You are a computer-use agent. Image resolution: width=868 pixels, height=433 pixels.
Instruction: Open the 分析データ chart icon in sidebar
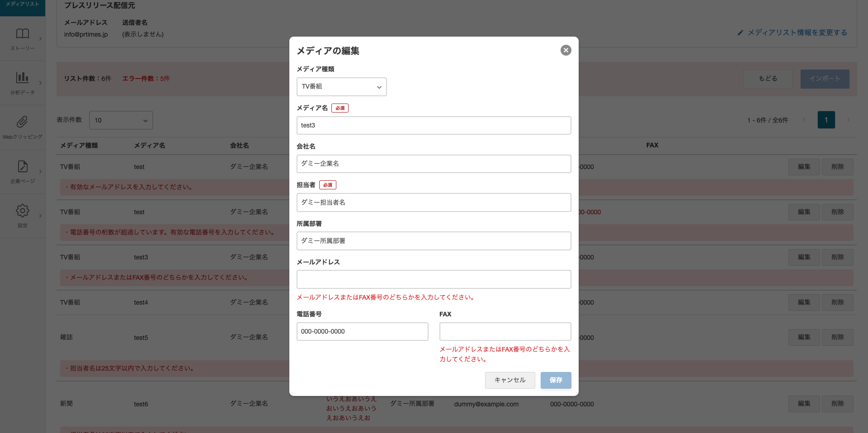(23, 77)
